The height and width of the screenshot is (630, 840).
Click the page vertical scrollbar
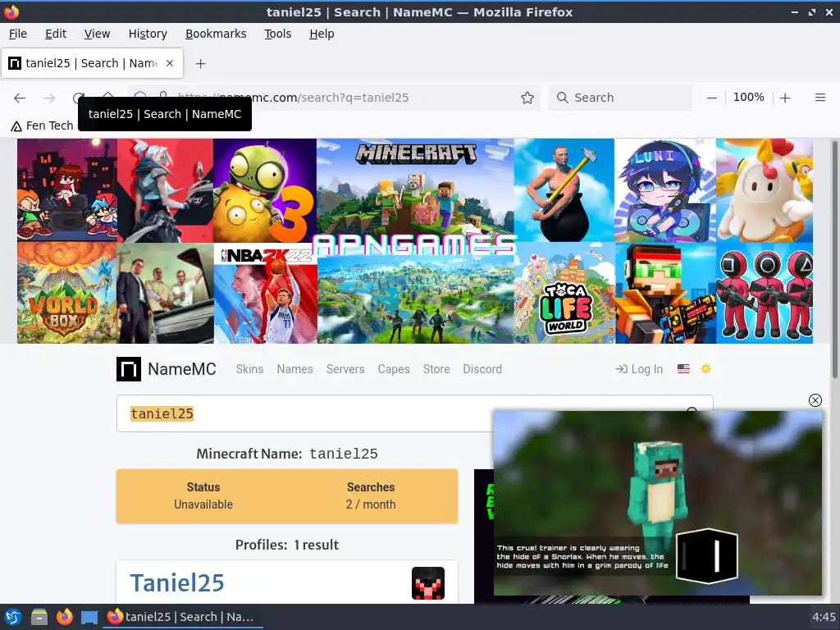(x=834, y=259)
